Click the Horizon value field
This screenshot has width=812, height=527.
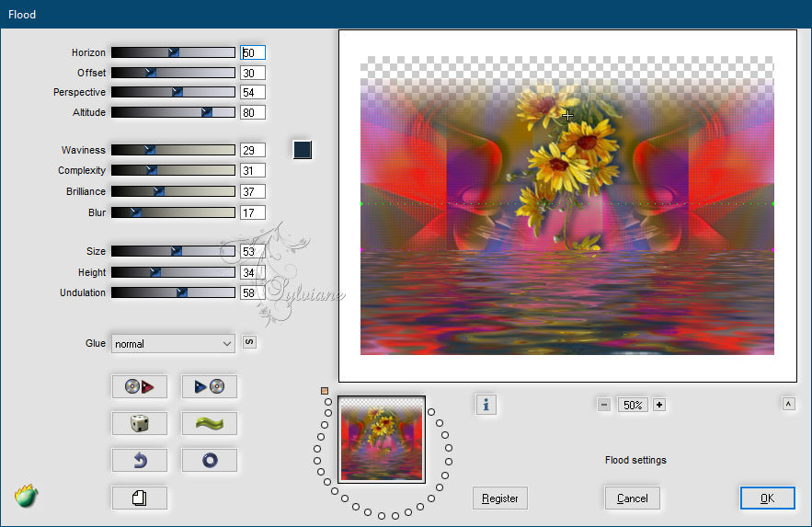point(253,52)
